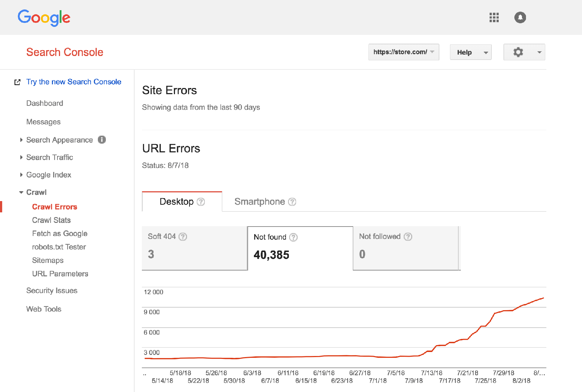
Task: Go to Search Console home title
Action: pyautogui.click(x=65, y=52)
